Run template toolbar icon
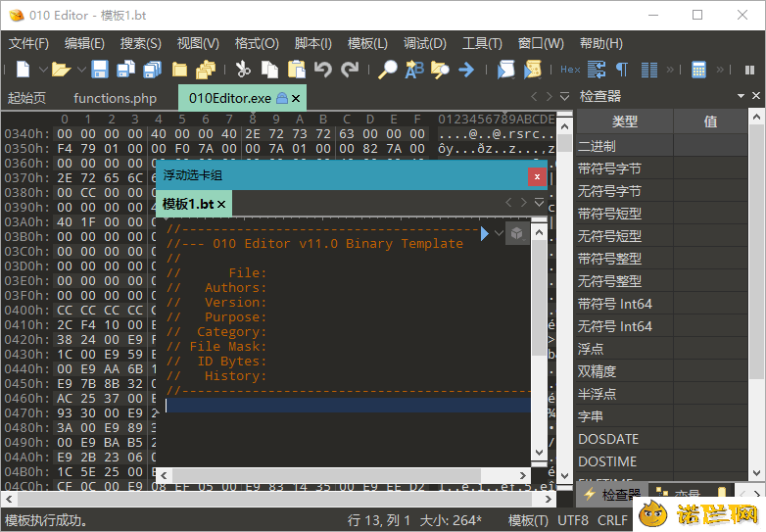The width and height of the screenshot is (766, 532). (533, 70)
